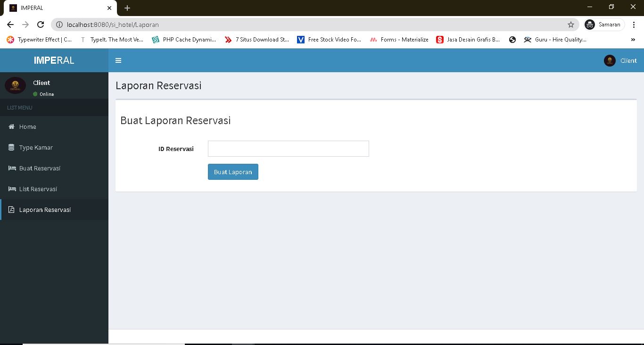Click the Buat Laporan Reservasi heading
The height and width of the screenshot is (345, 644).
pyautogui.click(x=175, y=120)
